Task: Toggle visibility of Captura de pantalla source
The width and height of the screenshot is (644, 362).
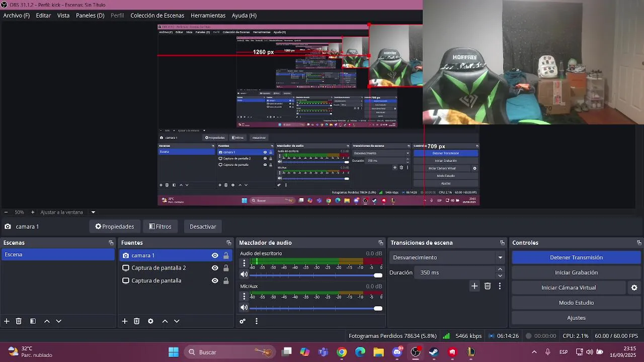Action: (x=215, y=281)
